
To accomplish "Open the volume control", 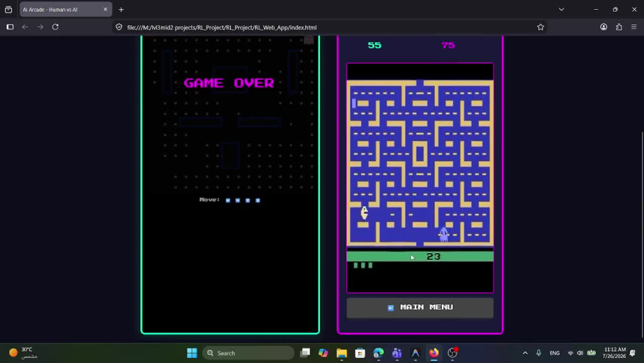I will click(x=580, y=353).
